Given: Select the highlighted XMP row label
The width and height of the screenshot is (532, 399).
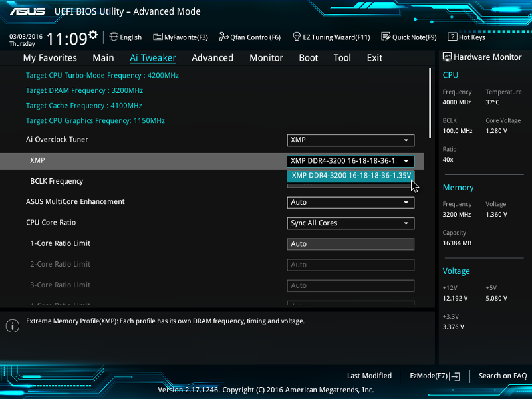Looking at the screenshot, I should click(x=37, y=160).
